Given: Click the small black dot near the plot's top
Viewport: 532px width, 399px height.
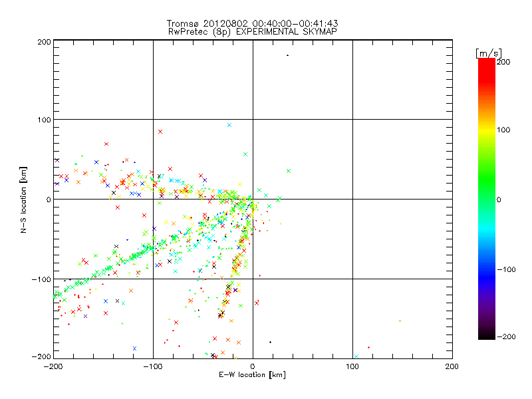Looking at the screenshot, I should [x=288, y=55].
